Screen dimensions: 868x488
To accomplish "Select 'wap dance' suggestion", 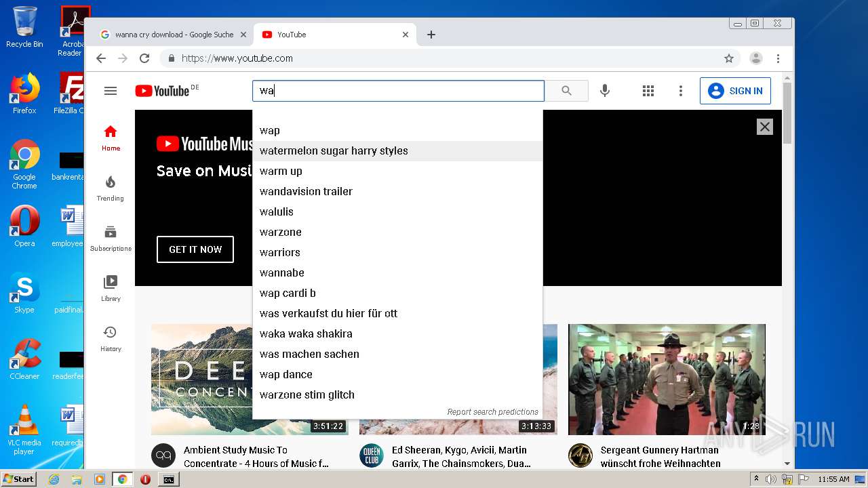I will 397,374.
